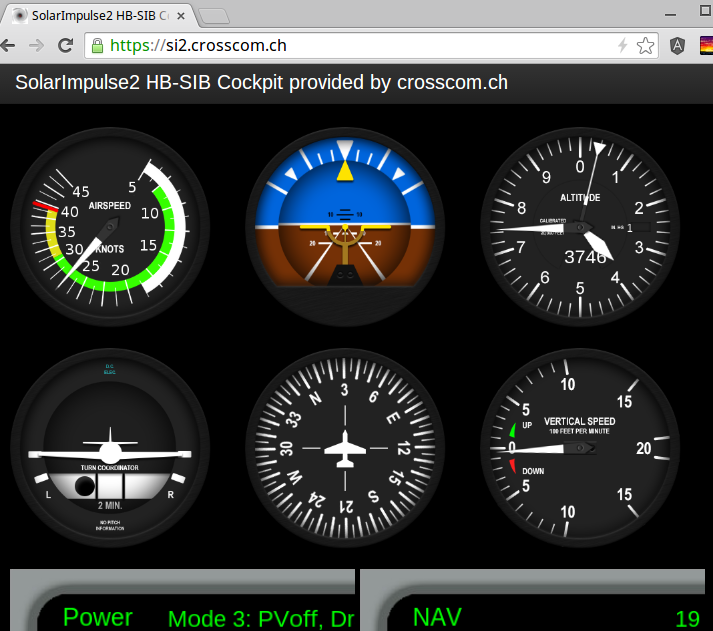This screenshot has height=631, width=713.
Task: Select the SolarImpulse2 HB-SIB browser tab
Action: click(95, 15)
